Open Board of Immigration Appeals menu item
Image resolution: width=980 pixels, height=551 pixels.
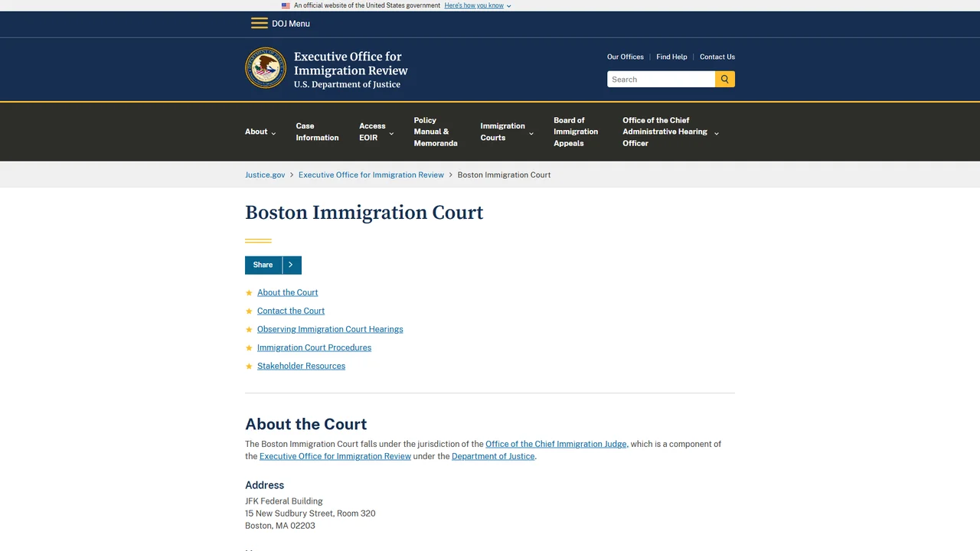(576, 132)
